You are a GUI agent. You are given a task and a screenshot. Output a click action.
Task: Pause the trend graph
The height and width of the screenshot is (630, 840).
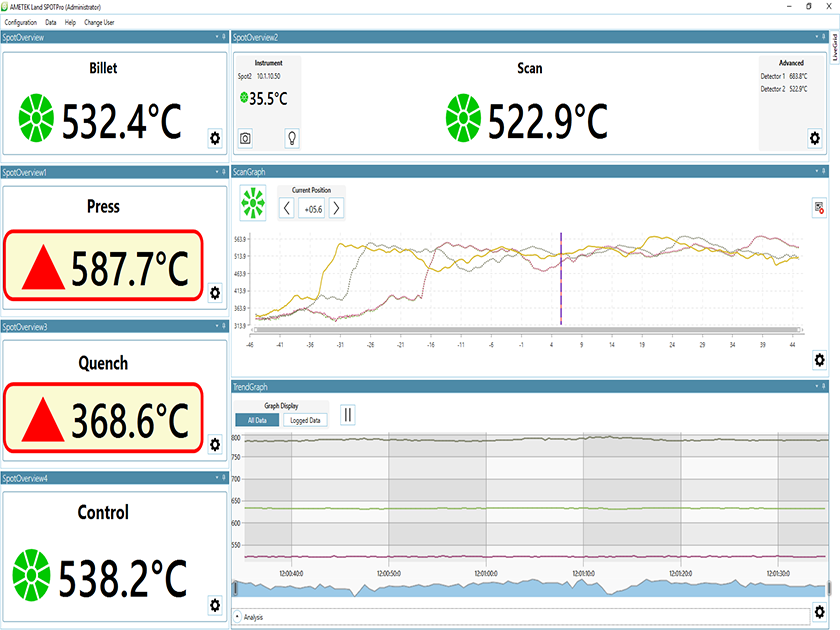point(348,414)
